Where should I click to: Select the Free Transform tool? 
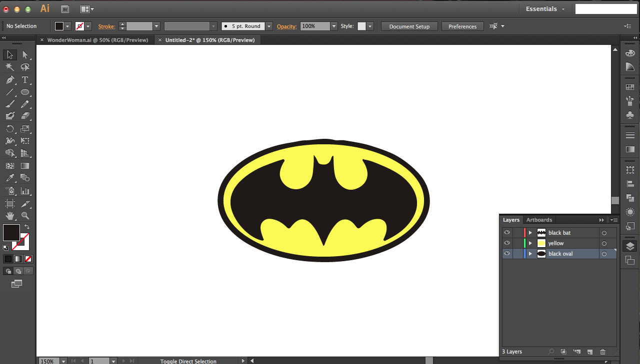point(25,141)
